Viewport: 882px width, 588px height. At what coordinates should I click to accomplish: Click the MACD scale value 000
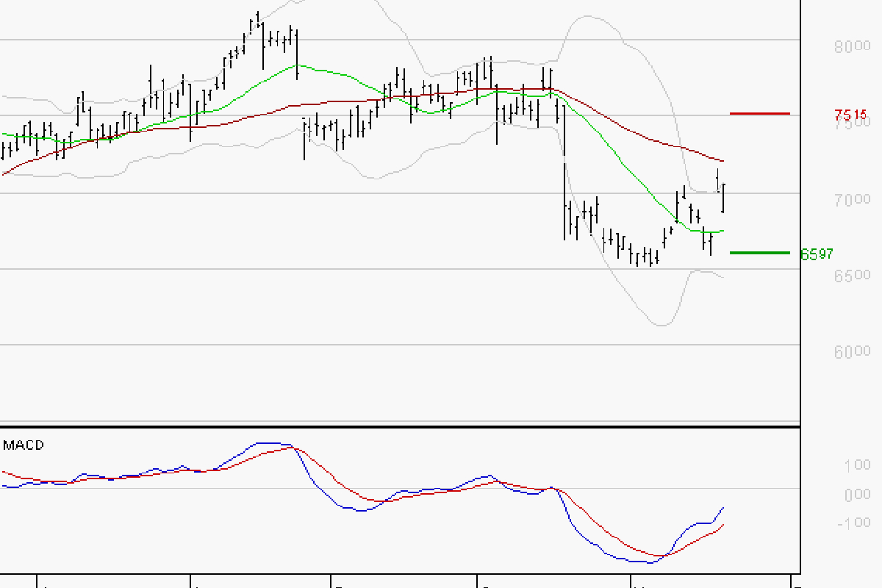click(x=857, y=494)
